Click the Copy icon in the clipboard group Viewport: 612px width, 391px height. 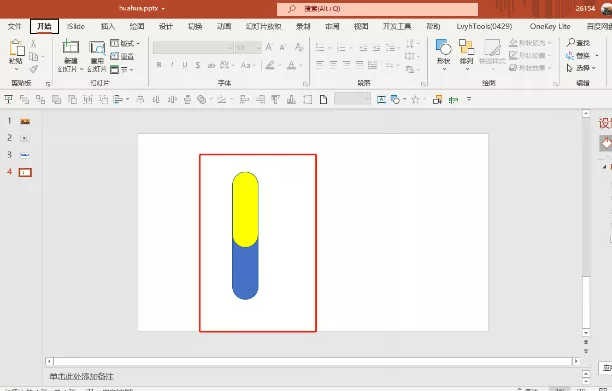click(x=34, y=57)
